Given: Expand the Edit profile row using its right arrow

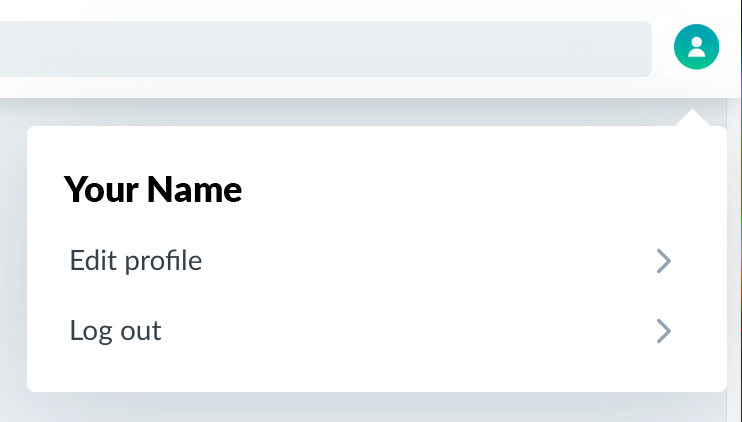Looking at the screenshot, I should (664, 261).
